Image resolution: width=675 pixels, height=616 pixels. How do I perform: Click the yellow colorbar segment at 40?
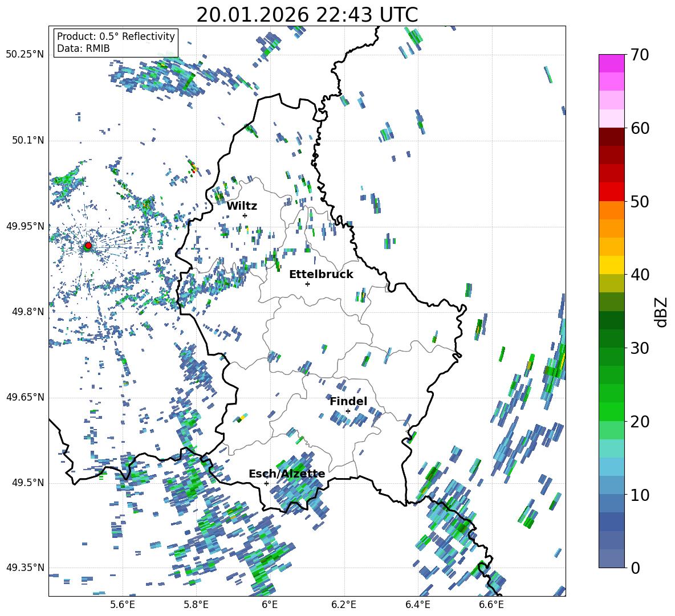pos(611,265)
